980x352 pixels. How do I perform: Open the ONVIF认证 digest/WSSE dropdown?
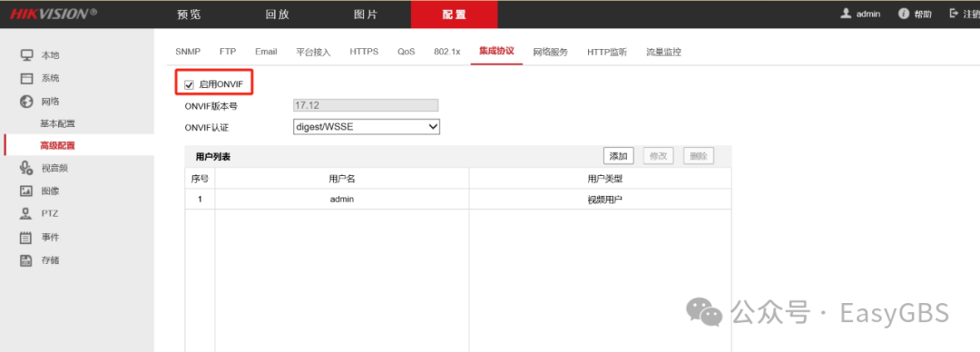coord(367,127)
